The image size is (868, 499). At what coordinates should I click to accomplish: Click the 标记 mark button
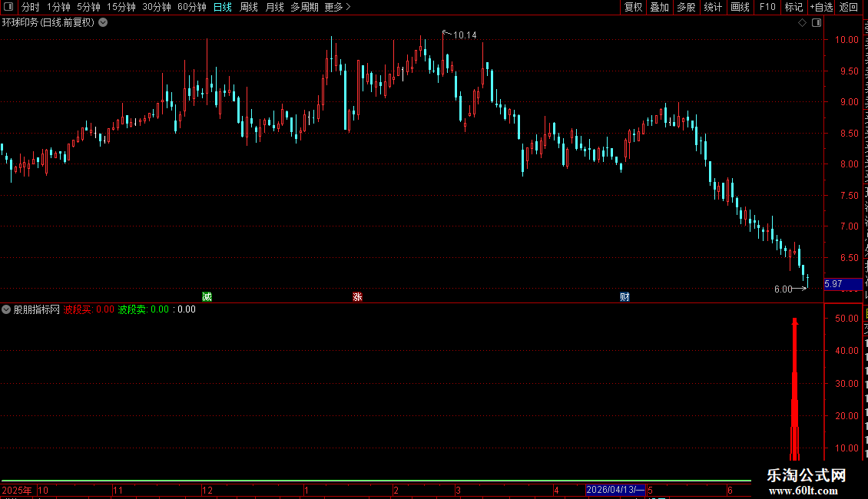793,7
